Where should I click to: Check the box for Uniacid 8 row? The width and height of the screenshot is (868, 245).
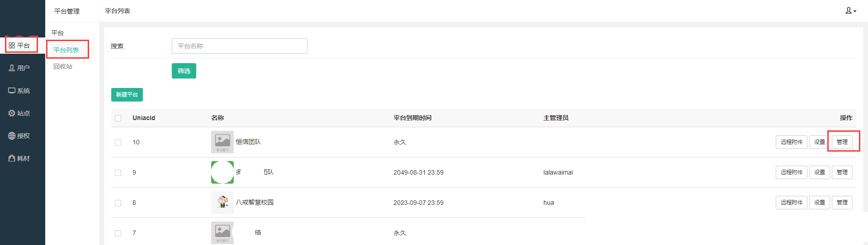[118, 203]
